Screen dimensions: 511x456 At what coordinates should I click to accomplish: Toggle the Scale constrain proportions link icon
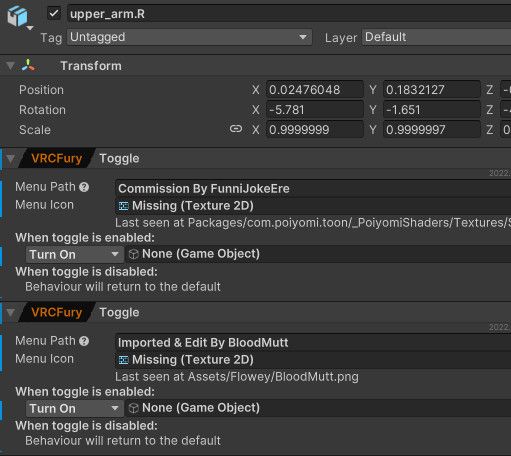pos(236,129)
